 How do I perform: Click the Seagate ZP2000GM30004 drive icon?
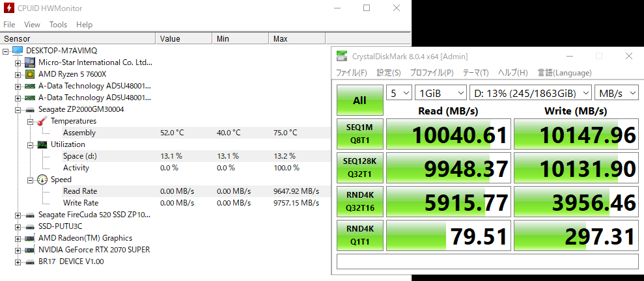point(29,109)
